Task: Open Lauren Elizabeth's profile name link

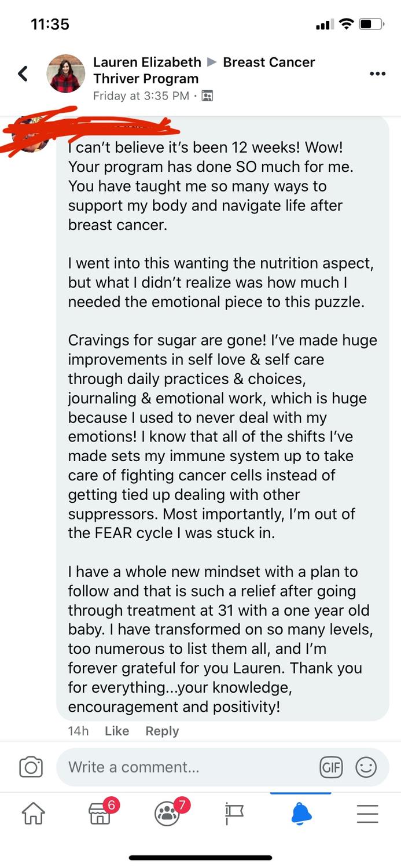Action: 147,62
